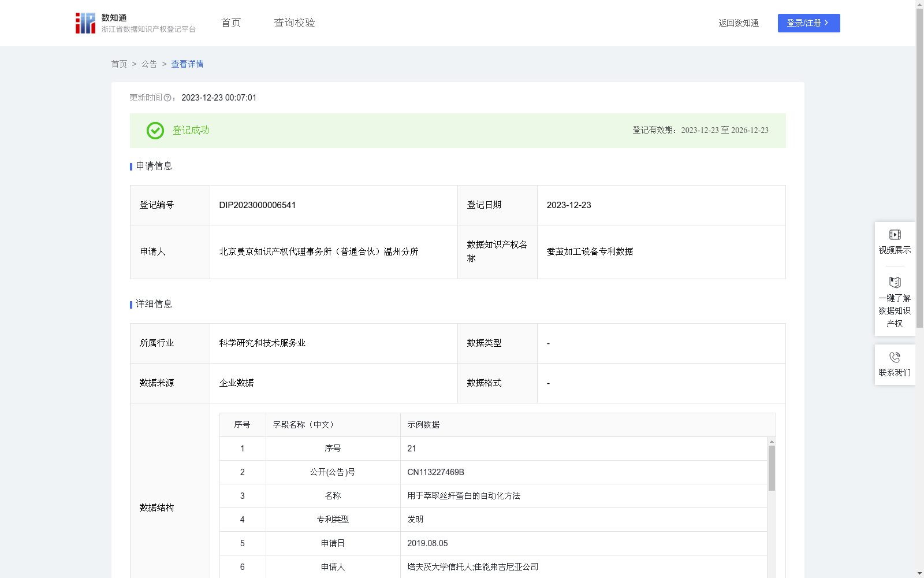Click the 序号 column header
Image resolution: width=924 pixels, height=578 pixels.
point(242,425)
